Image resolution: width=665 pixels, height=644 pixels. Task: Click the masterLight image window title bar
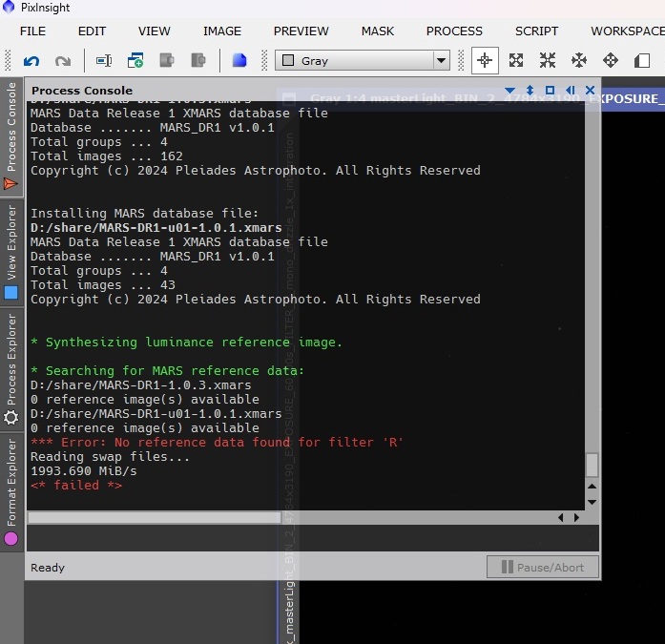coord(470,99)
